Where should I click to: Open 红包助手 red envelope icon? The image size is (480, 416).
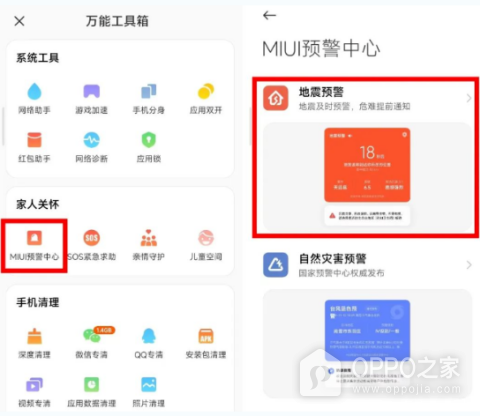[x=34, y=140]
